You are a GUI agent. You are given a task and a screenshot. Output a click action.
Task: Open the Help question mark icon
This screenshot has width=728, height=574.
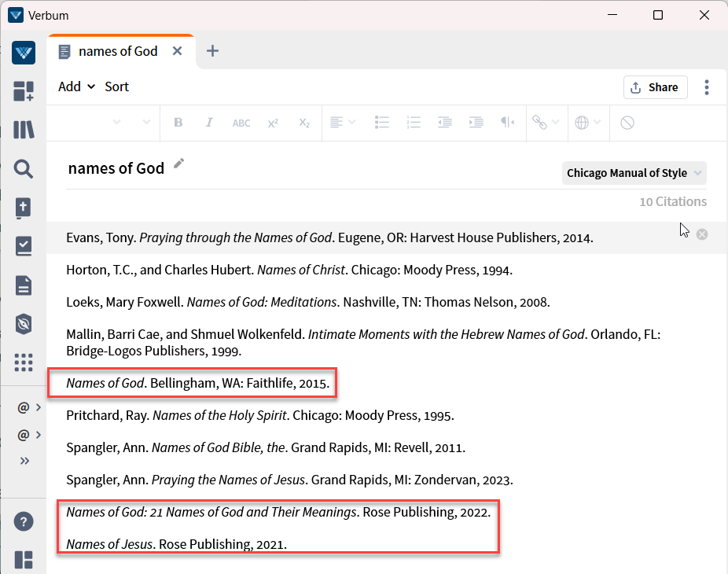pyautogui.click(x=24, y=521)
